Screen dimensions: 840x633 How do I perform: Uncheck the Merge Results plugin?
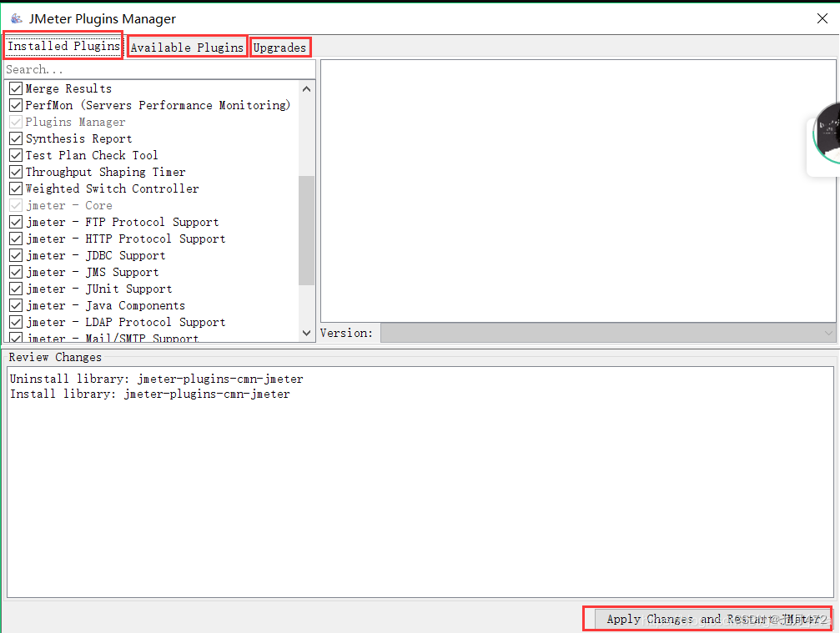point(16,88)
